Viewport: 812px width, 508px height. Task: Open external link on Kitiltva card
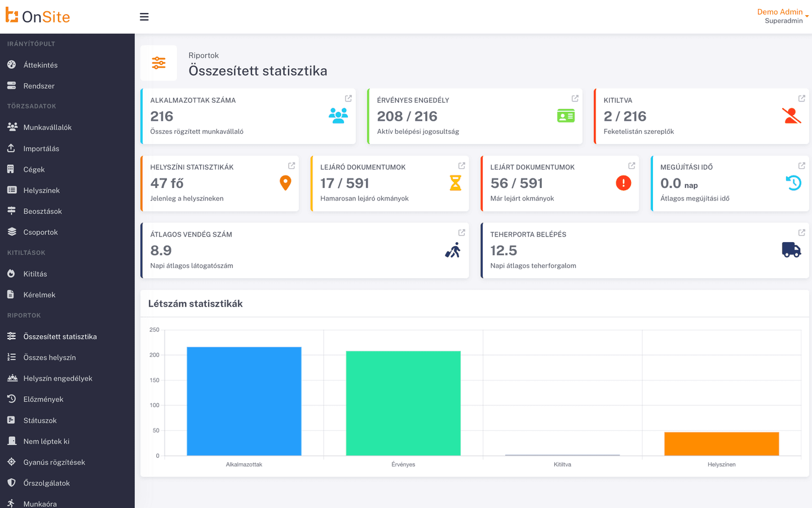pos(802,98)
